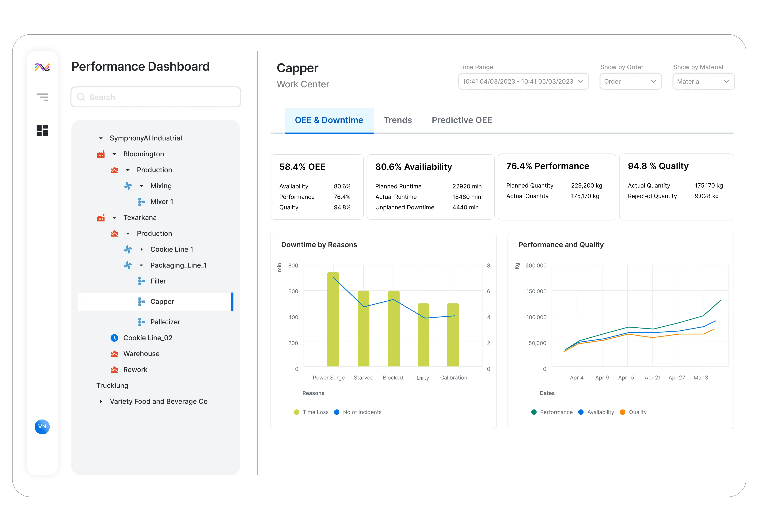760x532 pixels.
Task: Click the Rework area icon
Action: pos(114,369)
